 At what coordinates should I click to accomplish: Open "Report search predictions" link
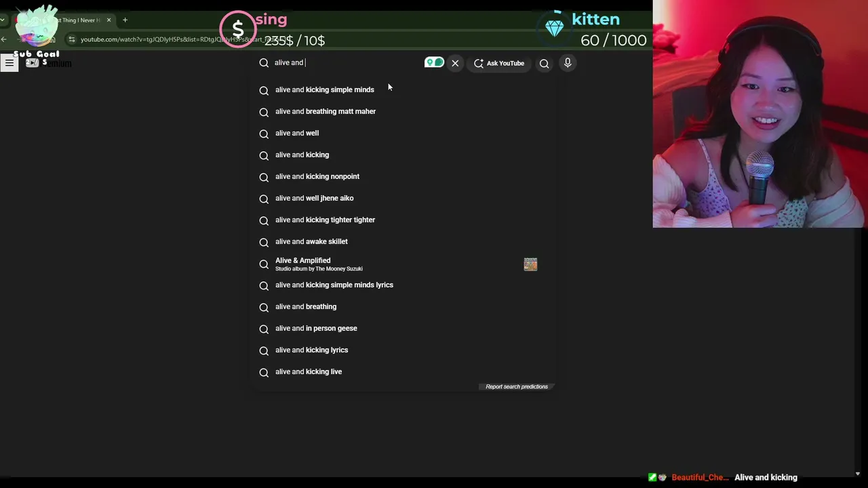517,386
